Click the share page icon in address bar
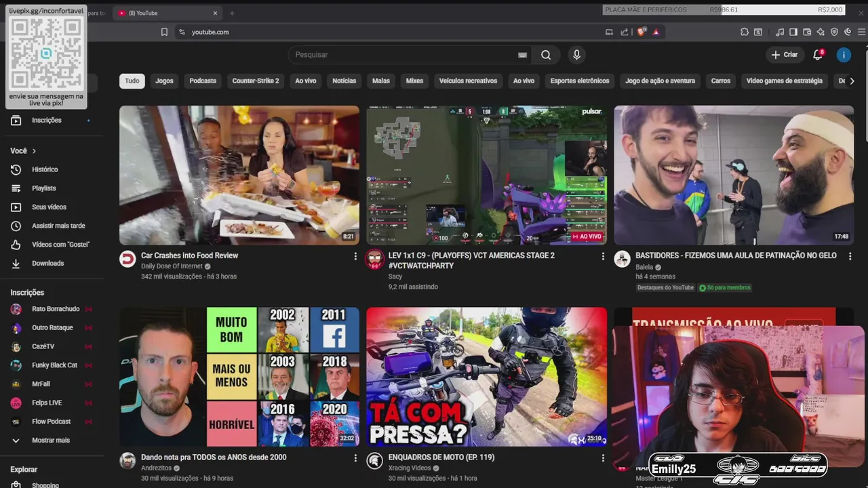 click(x=624, y=32)
